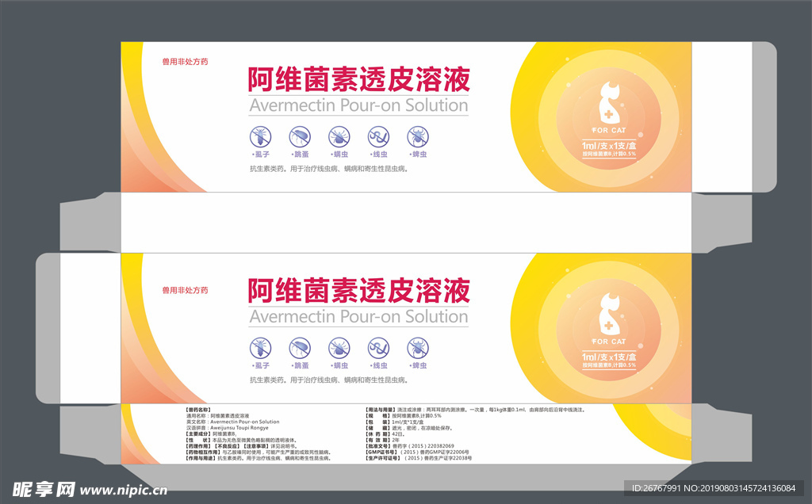Select 阿维菌素透皮溶液 title on lower panel
Image resolution: width=812 pixels, height=504 pixels.
click(358, 290)
